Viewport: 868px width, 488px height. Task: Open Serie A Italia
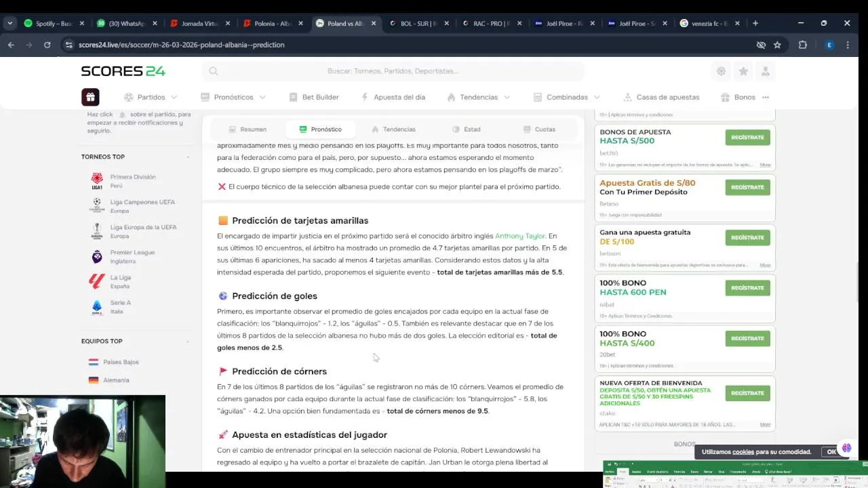(111, 306)
